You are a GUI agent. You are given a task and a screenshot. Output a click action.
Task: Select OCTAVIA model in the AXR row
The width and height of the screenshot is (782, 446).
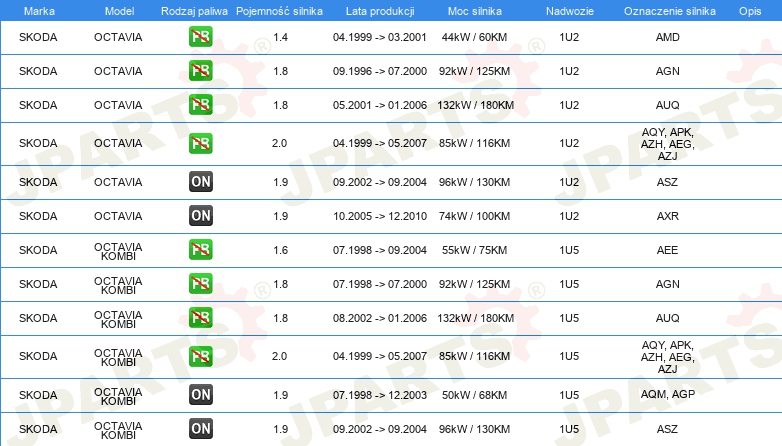tap(118, 216)
